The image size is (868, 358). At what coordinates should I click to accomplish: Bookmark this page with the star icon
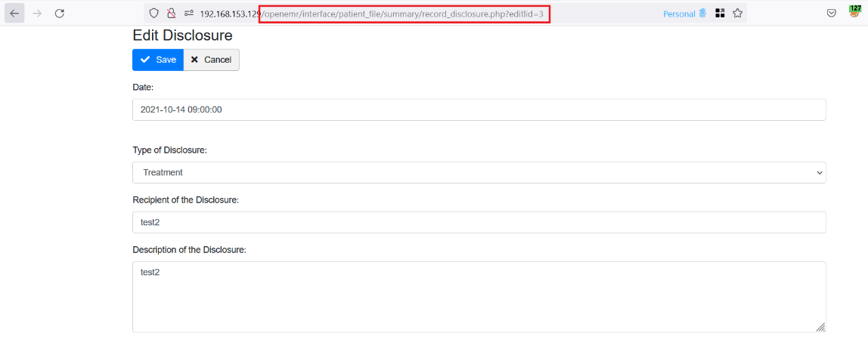coord(737,14)
